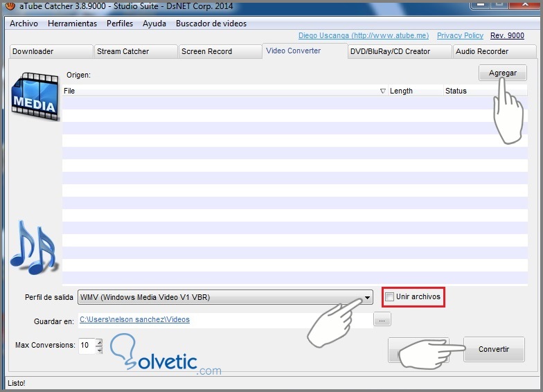
Task: Open the Archivo menu
Action: [24, 24]
